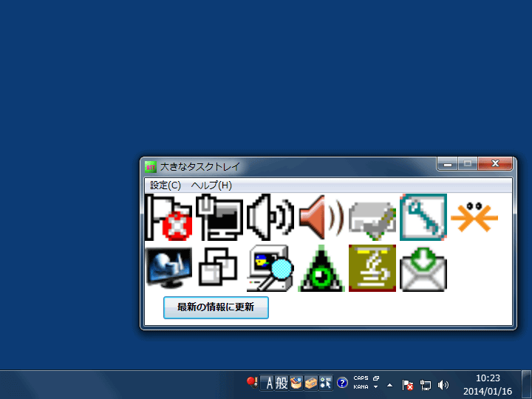Click the olive Z script icon
The width and height of the screenshot is (532, 399).
coord(372,268)
